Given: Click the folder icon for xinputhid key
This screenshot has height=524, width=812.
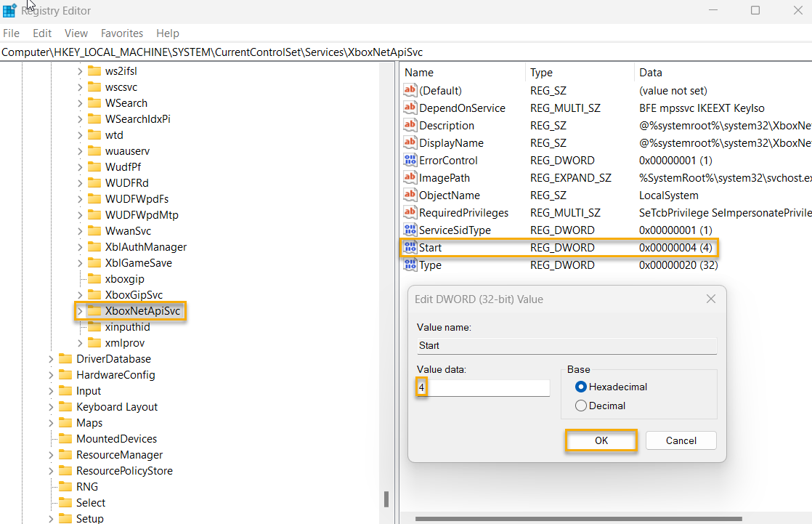Looking at the screenshot, I should click(94, 326).
